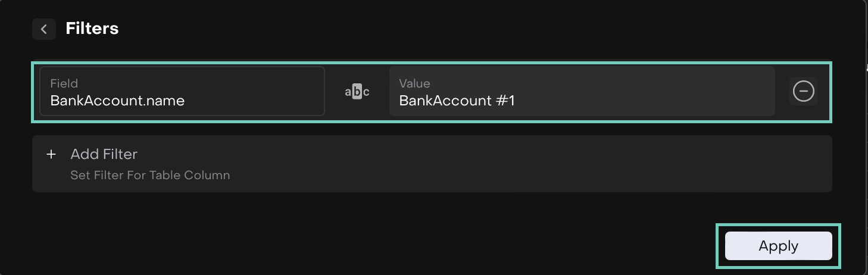Click the "BankAccount #1" value text
The image size is (868, 275).
457,101
